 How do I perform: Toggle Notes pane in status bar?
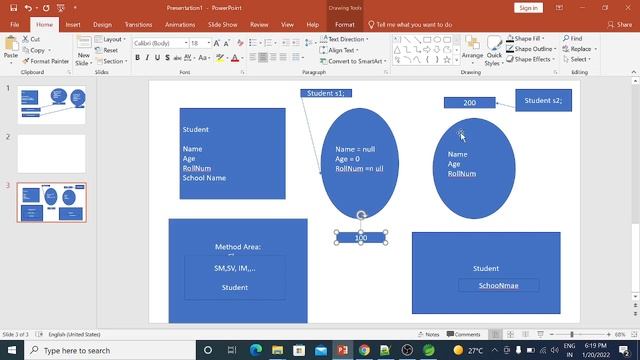428,334
